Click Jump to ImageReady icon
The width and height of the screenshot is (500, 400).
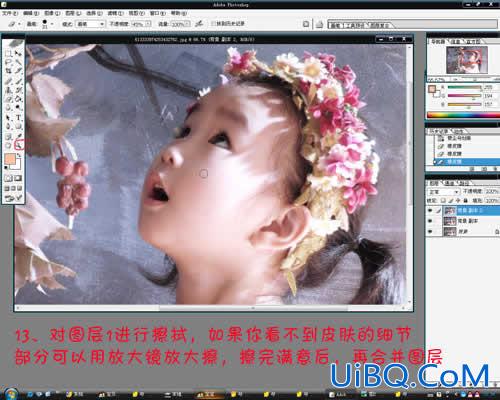[x=14, y=198]
